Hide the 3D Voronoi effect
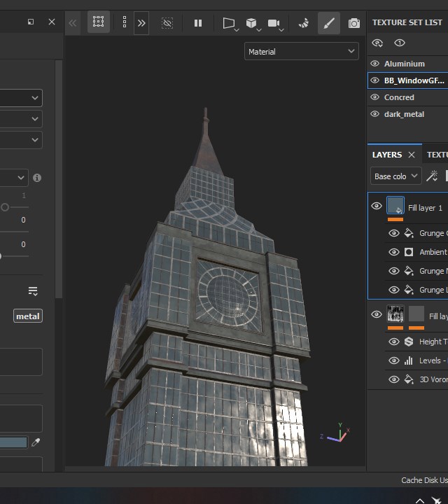This screenshot has width=448, height=504. click(x=393, y=379)
